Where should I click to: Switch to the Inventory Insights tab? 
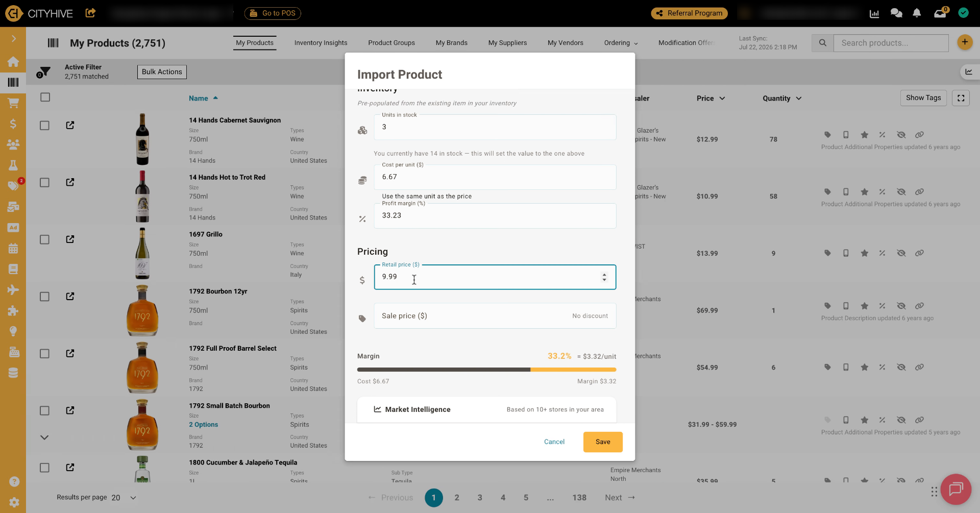321,43
